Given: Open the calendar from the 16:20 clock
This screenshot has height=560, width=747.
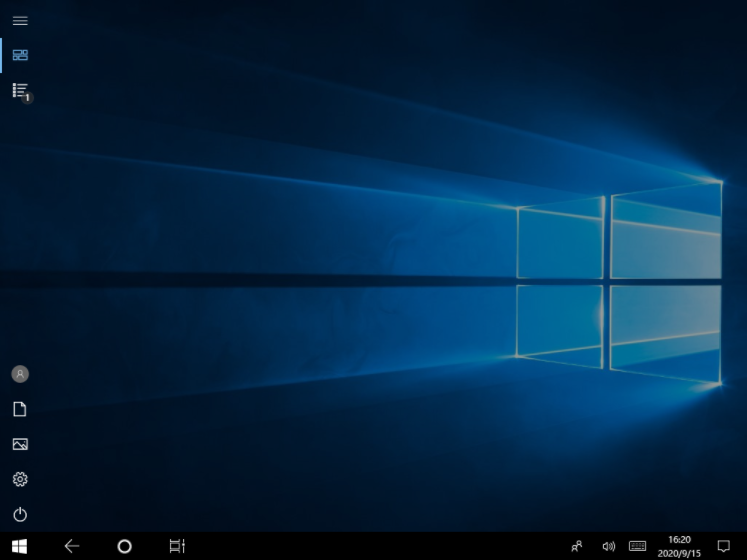Looking at the screenshot, I should point(680,546).
